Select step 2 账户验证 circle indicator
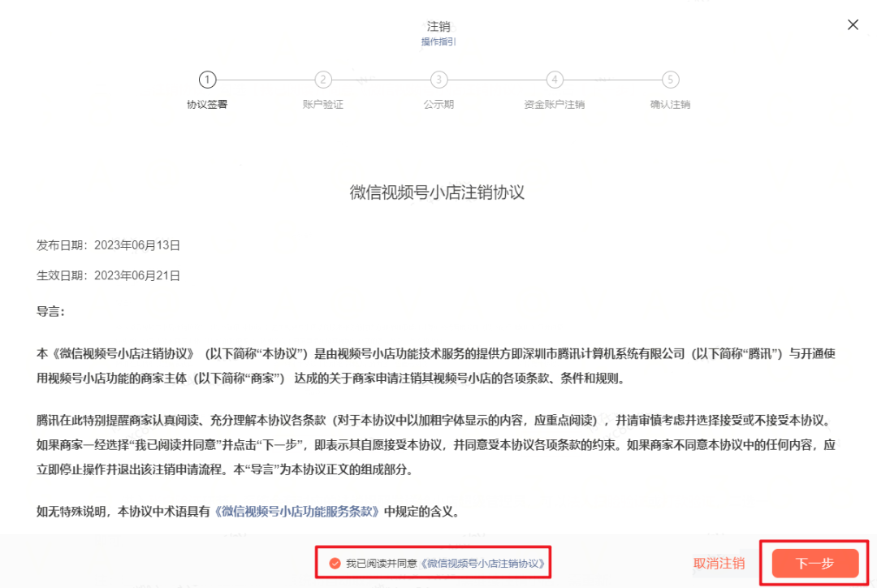 click(323, 80)
